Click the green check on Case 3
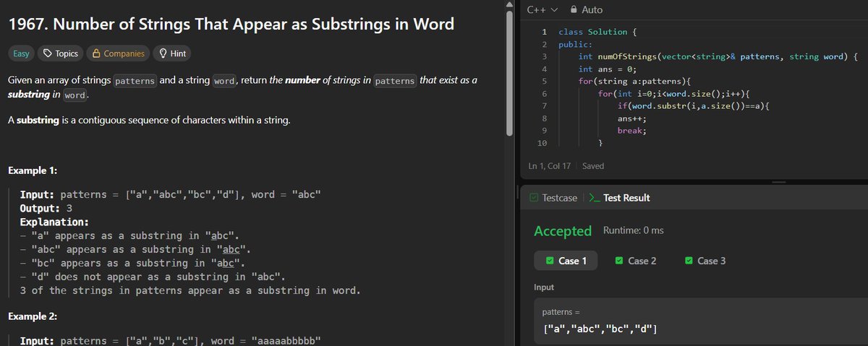 [x=689, y=261]
